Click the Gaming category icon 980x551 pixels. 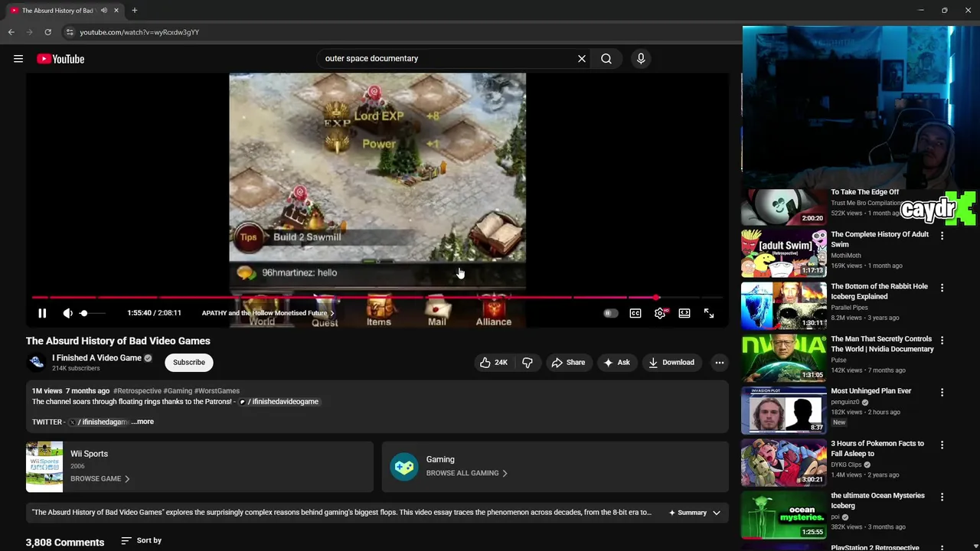(x=404, y=467)
